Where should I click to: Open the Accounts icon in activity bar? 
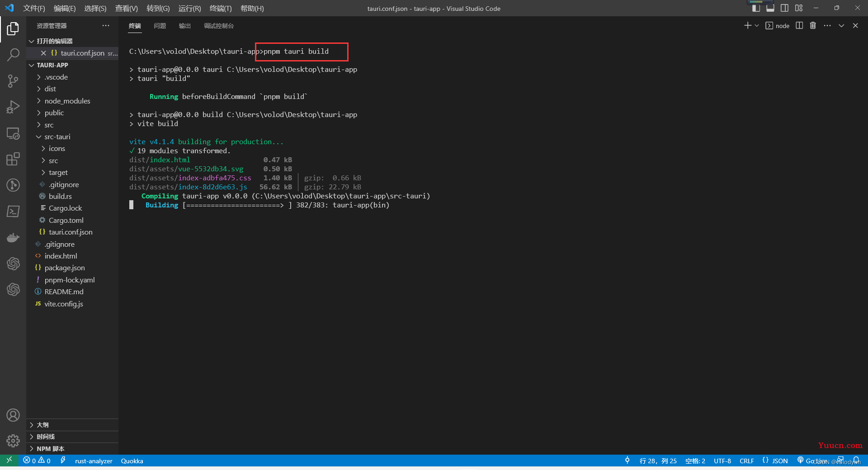click(x=13, y=415)
